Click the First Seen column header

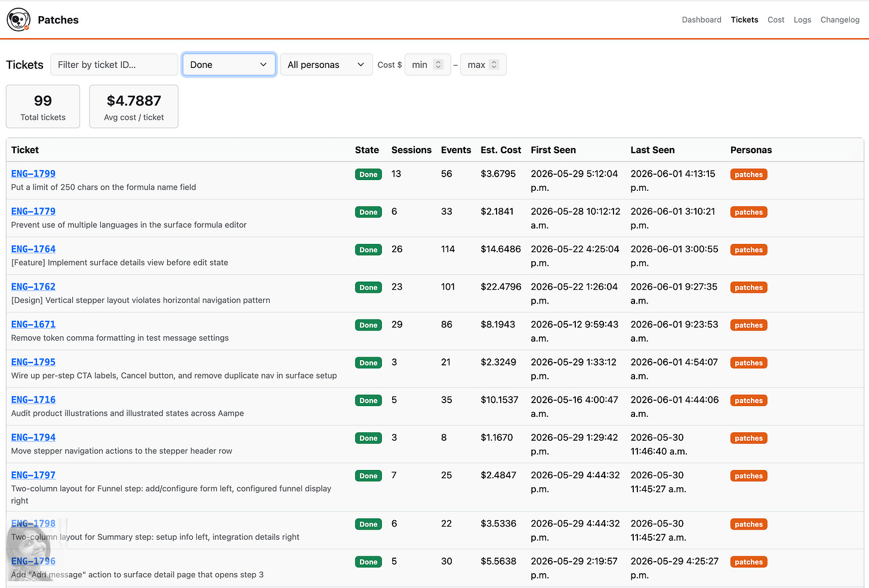(553, 150)
